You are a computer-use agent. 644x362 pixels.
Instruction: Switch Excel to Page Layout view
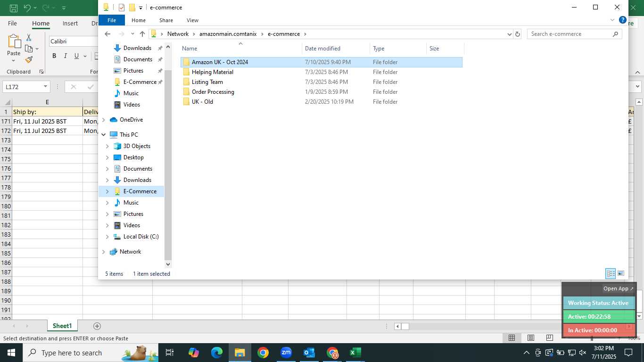(x=530, y=338)
